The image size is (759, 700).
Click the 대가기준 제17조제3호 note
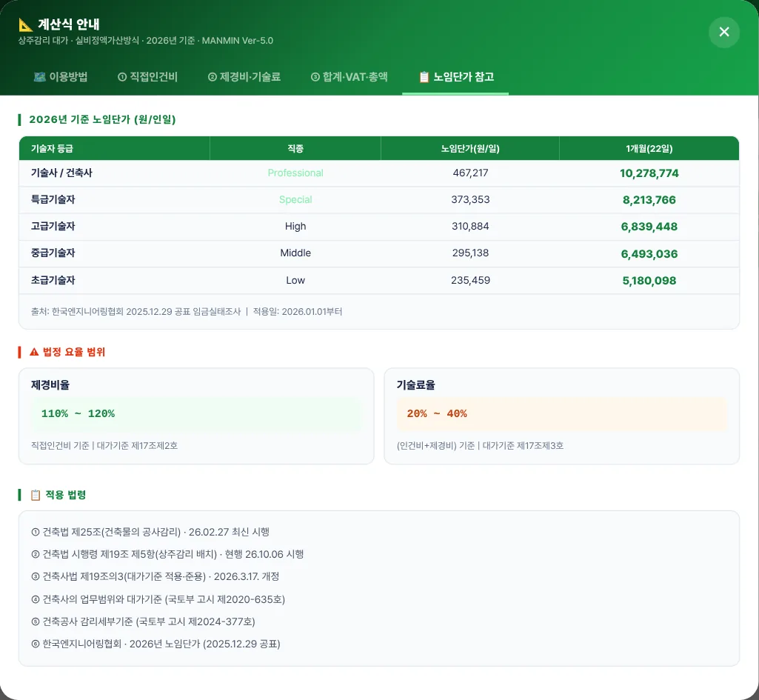(x=480, y=445)
